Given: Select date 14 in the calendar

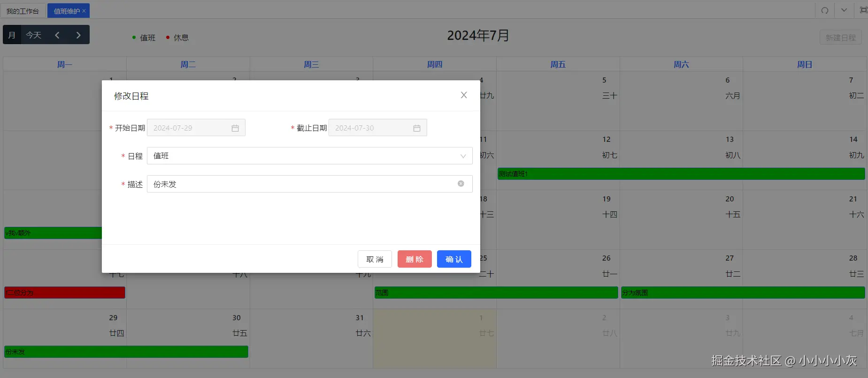Looking at the screenshot, I should tap(853, 139).
